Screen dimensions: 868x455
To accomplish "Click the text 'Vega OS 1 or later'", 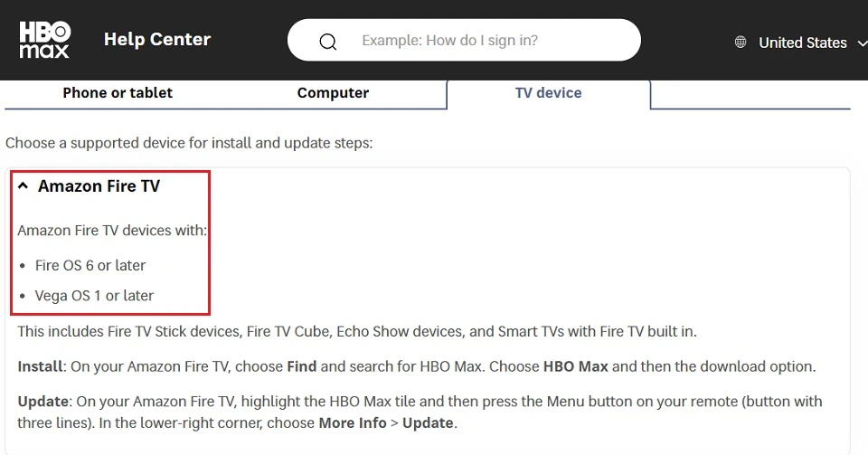I will (94, 296).
